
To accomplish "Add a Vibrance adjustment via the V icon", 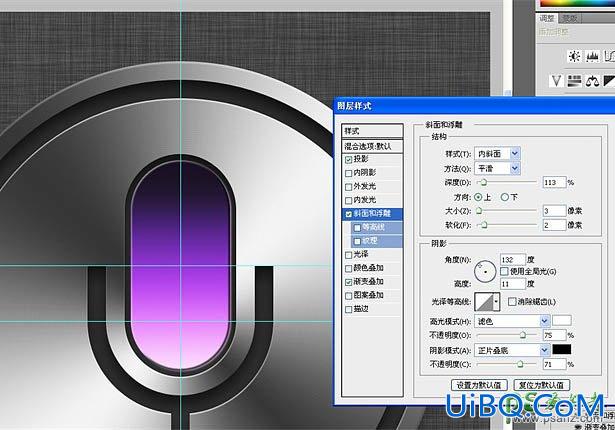I will (556, 81).
